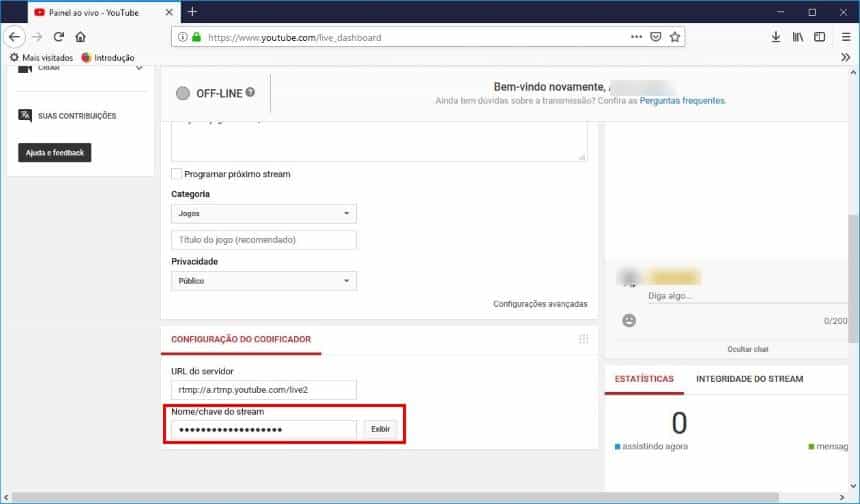The height and width of the screenshot is (504, 860).
Task: Reload the page with refresh icon
Action: 59,37
